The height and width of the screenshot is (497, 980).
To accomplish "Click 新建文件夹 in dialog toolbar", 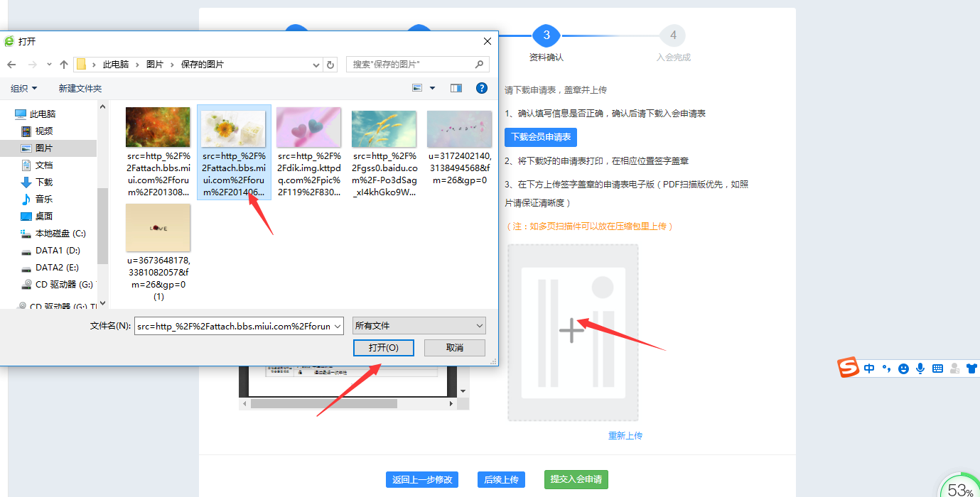I will point(80,89).
